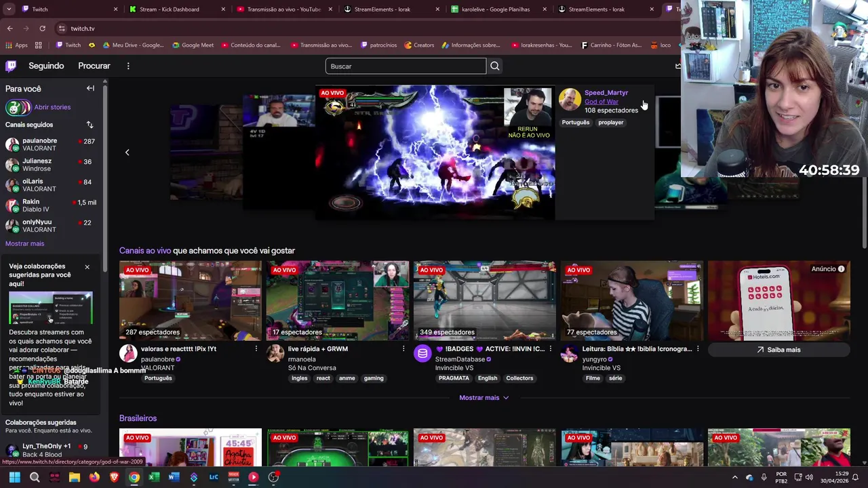
Task: Select the Collectors tag
Action: pyautogui.click(x=519, y=378)
